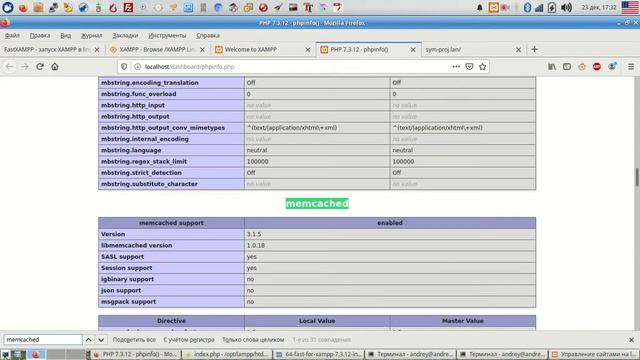Screen dimensions: 640x360
Task: Go forward to the next page
Action: click(x=24, y=67)
